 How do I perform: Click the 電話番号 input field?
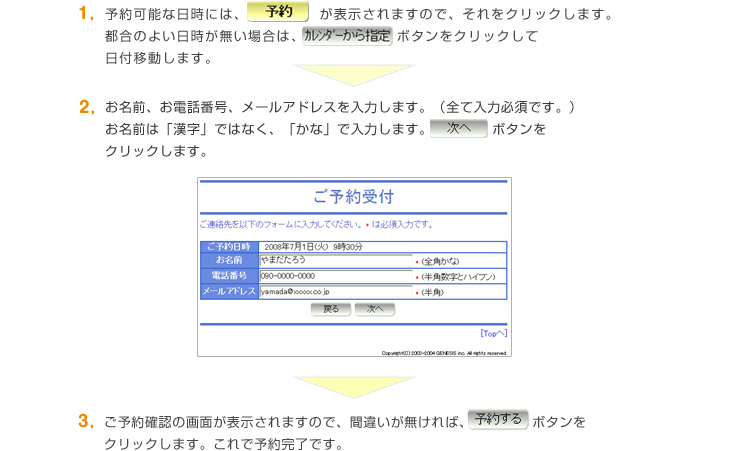(336, 276)
